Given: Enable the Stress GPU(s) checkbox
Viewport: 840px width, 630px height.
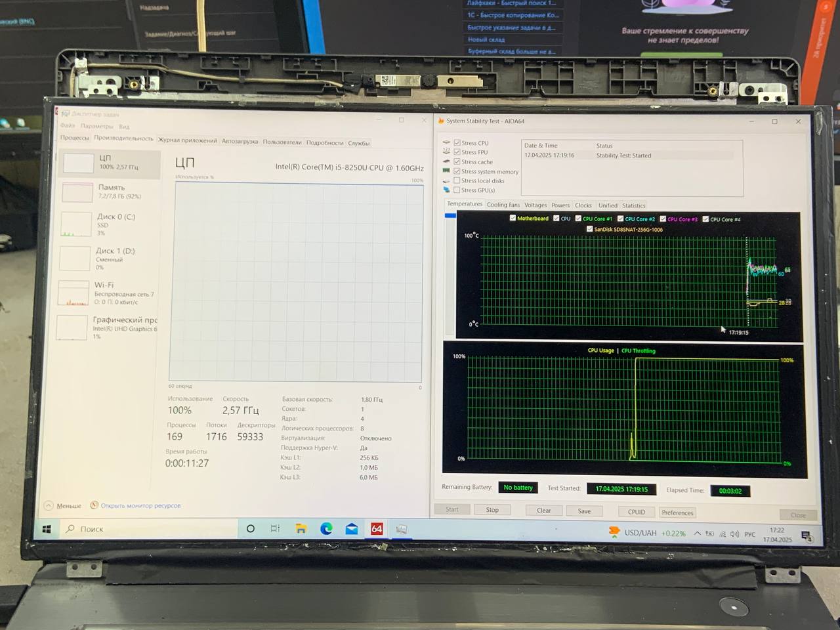Looking at the screenshot, I should (457, 190).
